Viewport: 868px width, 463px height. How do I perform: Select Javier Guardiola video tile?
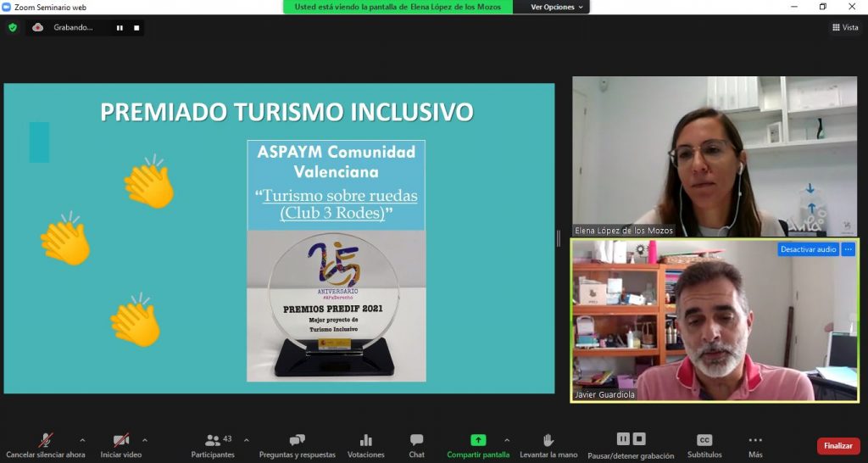pyautogui.click(x=715, y=320)
